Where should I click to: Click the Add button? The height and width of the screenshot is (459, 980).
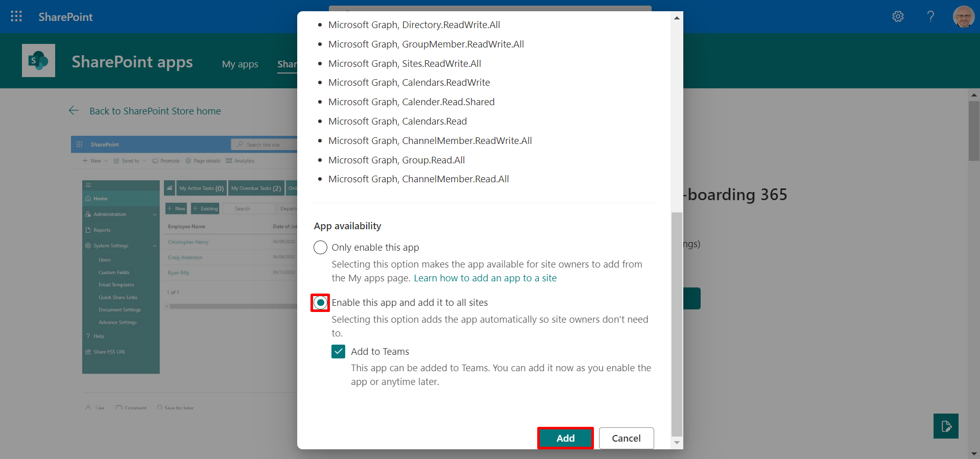pos(565,438)
